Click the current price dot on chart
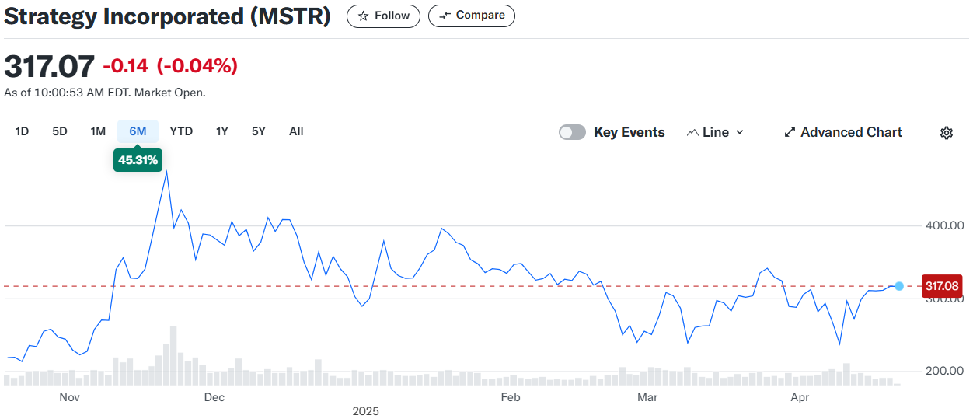 (899, 286)
